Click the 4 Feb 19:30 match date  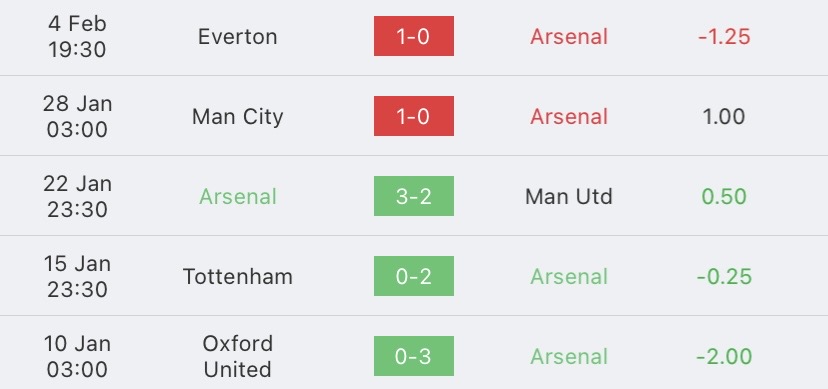[x=77, y=36]
